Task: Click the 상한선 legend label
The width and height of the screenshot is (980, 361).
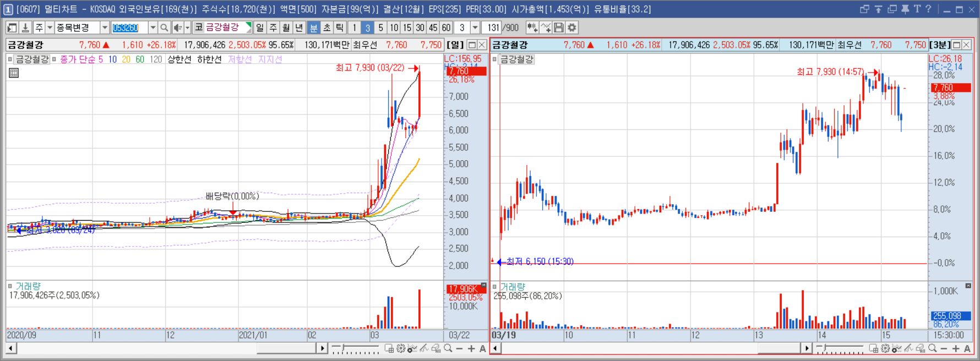Action: click(x=179, y=59)
